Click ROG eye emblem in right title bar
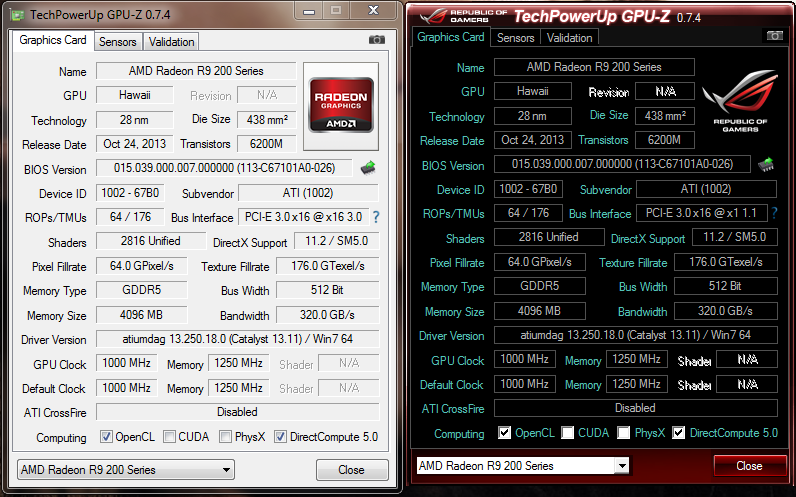 click(433, 16)
